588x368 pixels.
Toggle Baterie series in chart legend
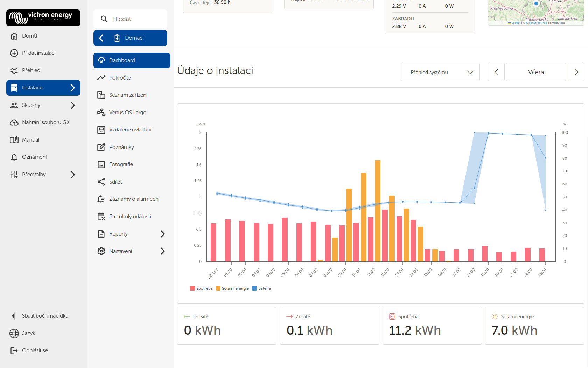tap(261, 288)
